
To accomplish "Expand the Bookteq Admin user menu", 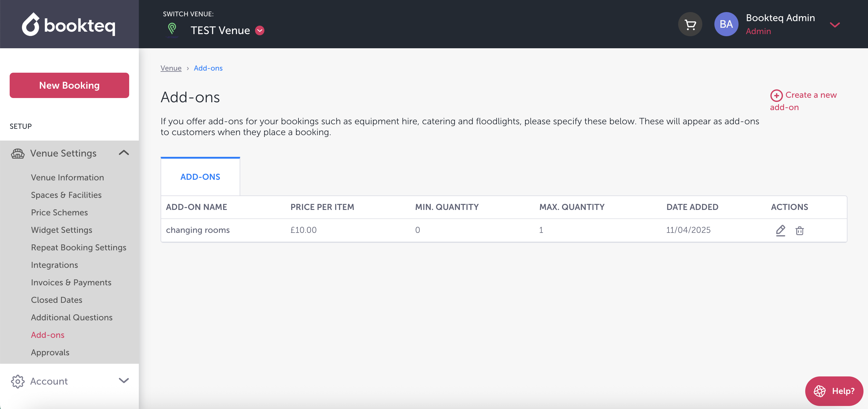I will click(x=834, y=24).
